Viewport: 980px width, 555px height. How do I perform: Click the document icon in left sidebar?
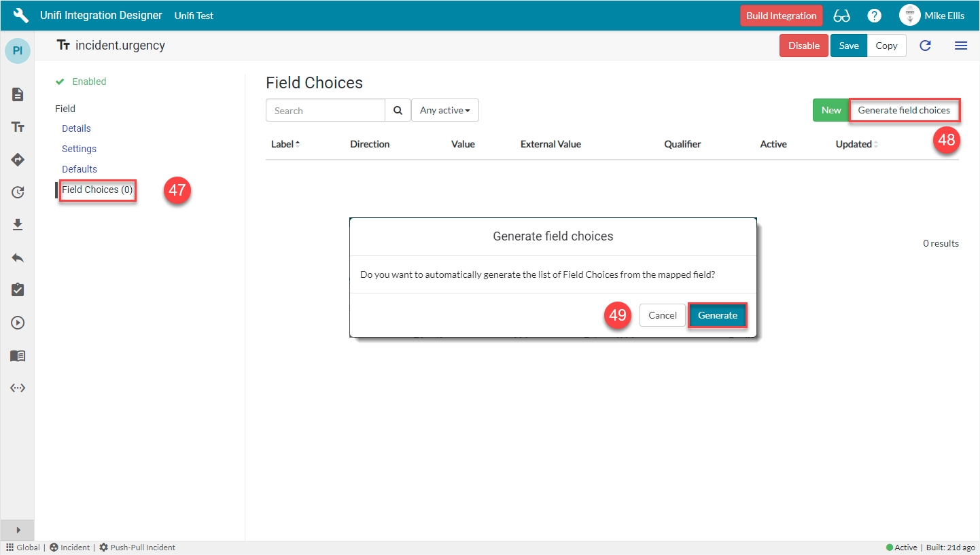(x=18, y=94)
